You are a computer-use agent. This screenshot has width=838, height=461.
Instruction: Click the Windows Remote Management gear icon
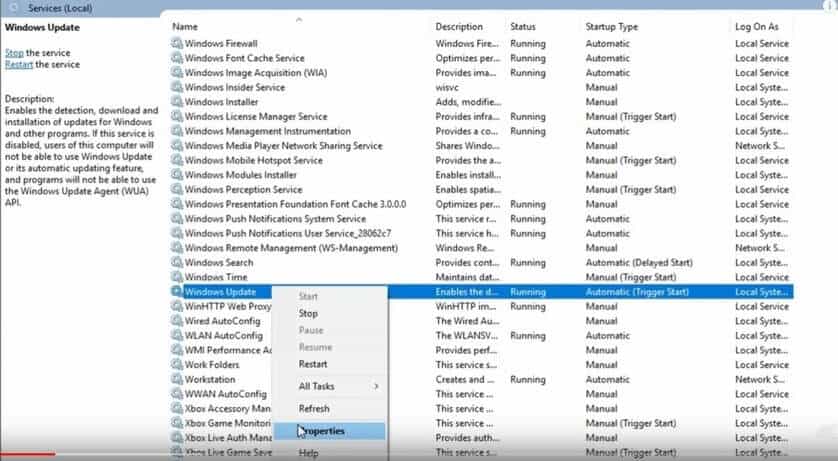click(x=177, y=247)
